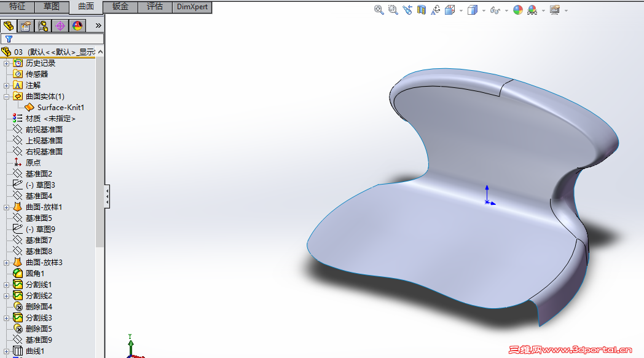
Task: Open the Hide/Show Items dropdown arrow
Action: click(x=506, y=10)
